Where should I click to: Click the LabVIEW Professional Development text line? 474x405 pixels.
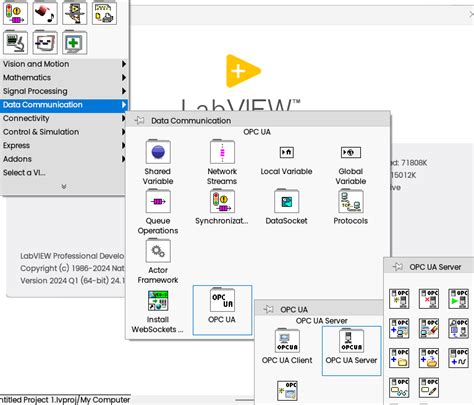point(72,256)
